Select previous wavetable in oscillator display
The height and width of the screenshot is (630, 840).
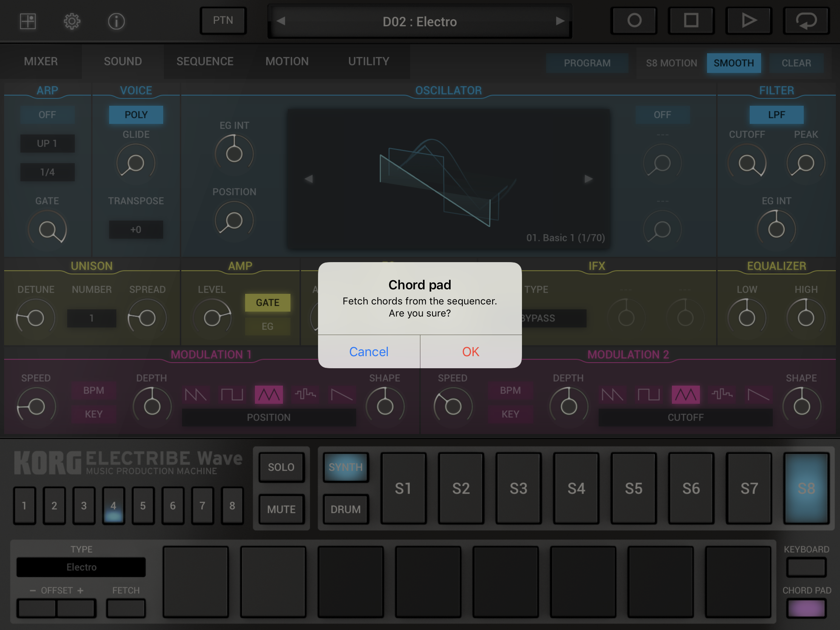pos(309,179)
